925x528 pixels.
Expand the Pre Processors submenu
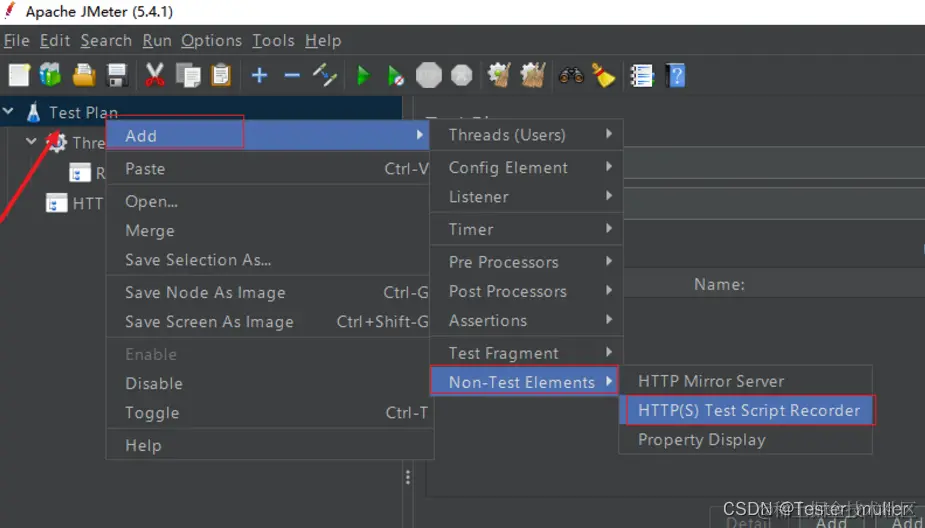coord(526,262)
